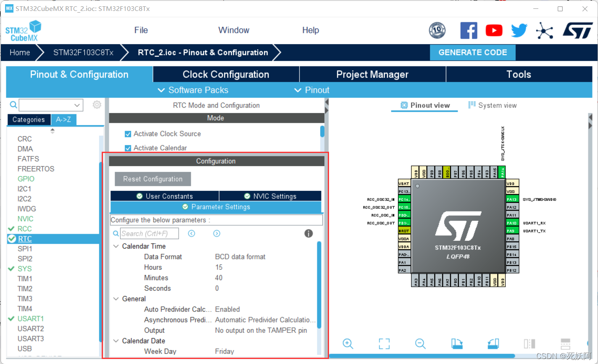Switch to Project Manager tab
This screenshot has height=364, width=598.
click(x=372, y=74)
